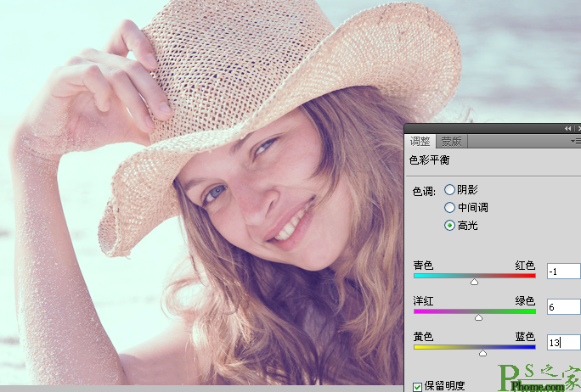Screen dimensions: 581x392
Task: Click the cyan-red value field showing -1
Action: click(563, 271)
